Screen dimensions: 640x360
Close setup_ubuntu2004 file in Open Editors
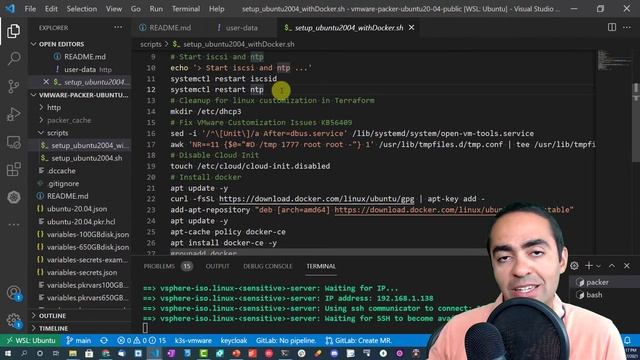(46, 82)
